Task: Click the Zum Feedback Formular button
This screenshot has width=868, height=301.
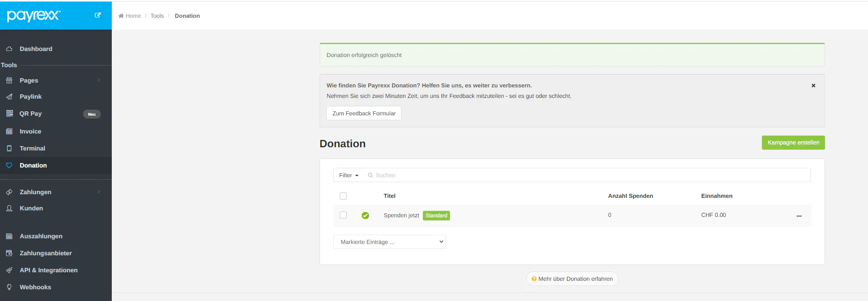Action: click(x=364, y=113)
